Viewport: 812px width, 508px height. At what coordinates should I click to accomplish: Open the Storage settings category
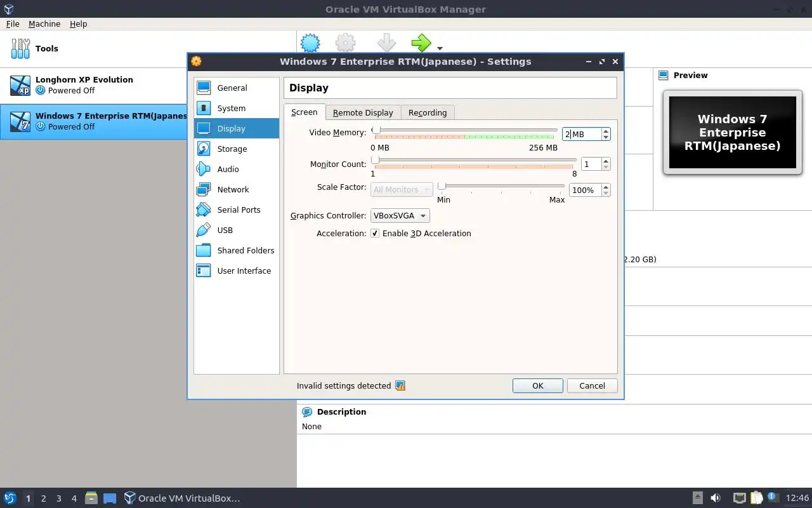(x=236, y=149)
